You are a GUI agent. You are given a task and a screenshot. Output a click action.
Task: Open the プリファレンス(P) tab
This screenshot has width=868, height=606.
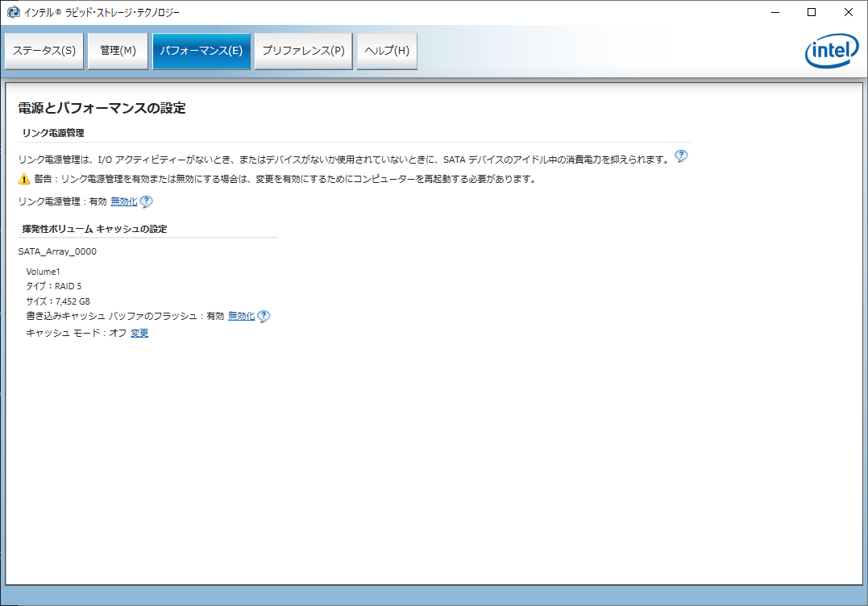[303, 51]
